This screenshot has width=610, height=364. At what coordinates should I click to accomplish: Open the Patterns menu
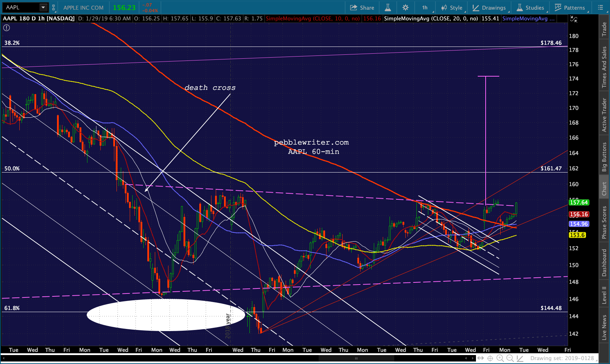pos(570,8)
